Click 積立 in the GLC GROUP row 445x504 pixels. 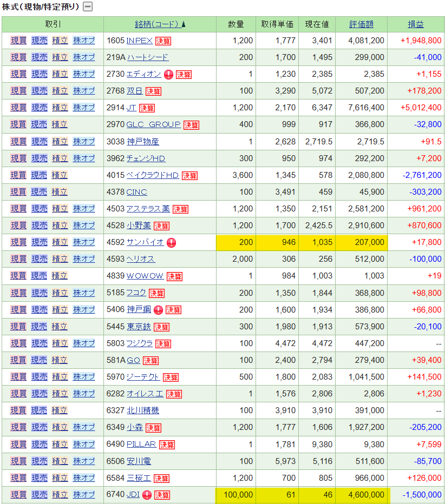[60, 124]
